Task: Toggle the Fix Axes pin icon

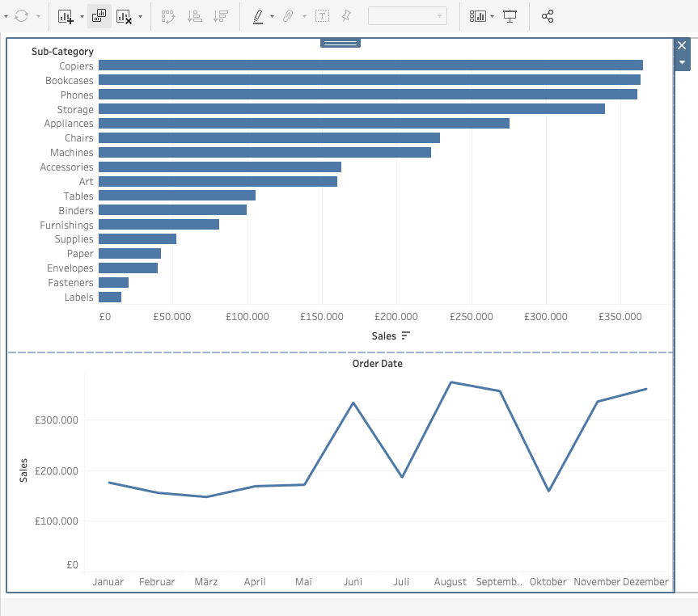Action: (346, 16)
